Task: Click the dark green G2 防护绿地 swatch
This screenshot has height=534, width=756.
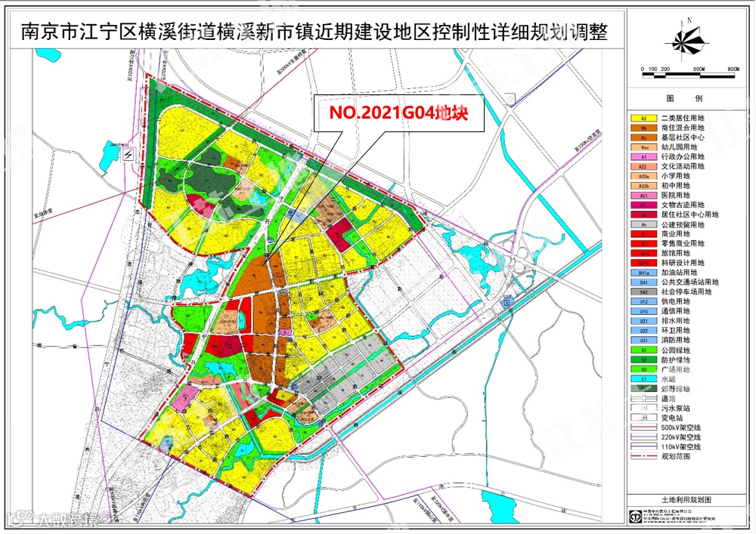Action: [x=643, y=360]
